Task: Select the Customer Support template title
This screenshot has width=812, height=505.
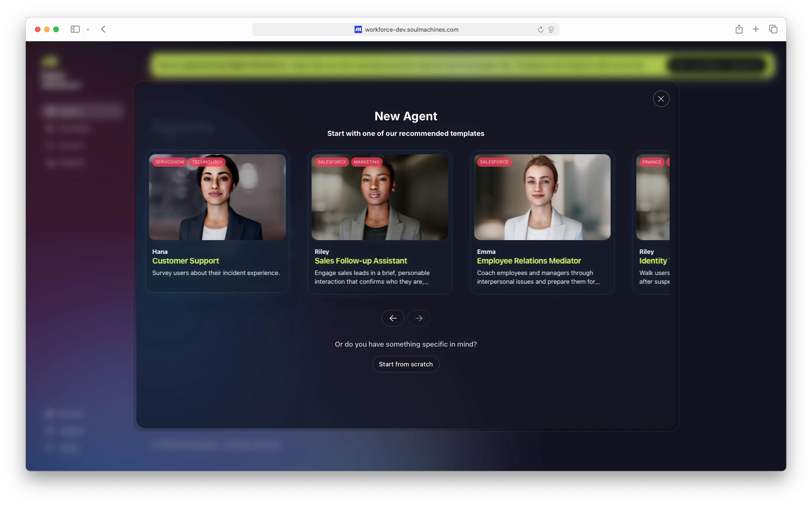Action: pos(186,261)
